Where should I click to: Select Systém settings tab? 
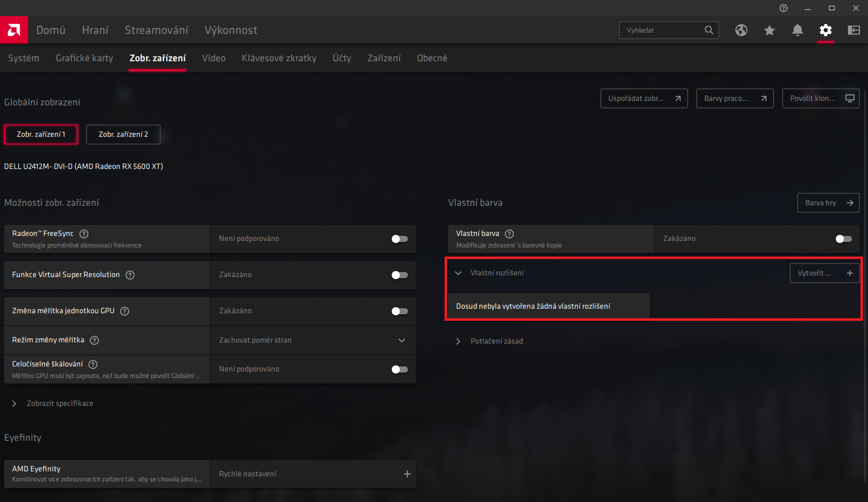coord(24,58)
